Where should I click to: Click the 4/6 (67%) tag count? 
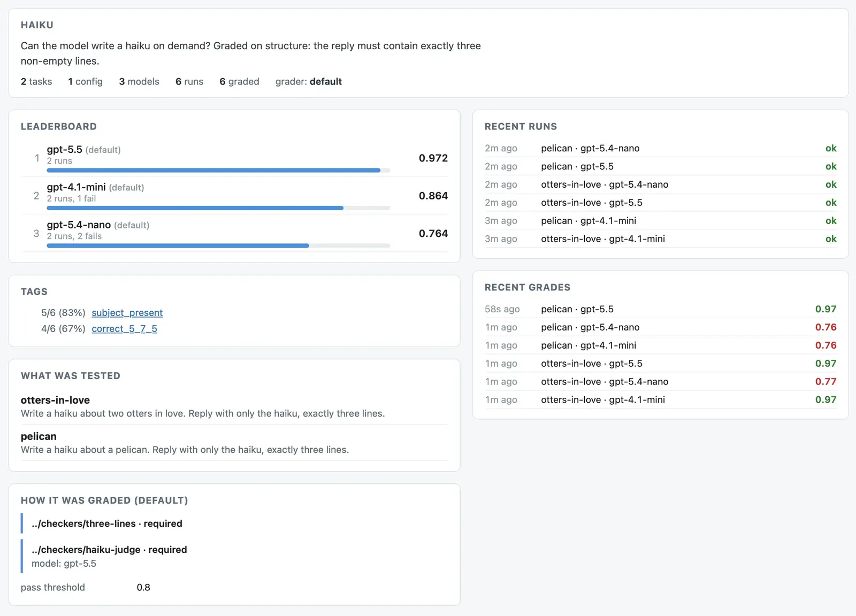[x=63, y=329]
